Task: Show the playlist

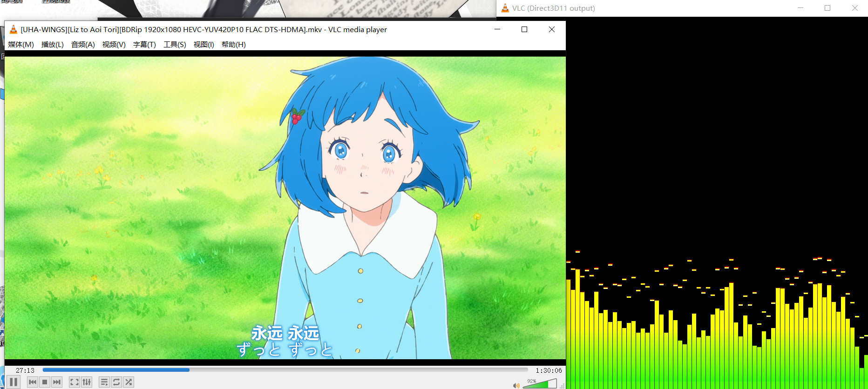Action: tap(104, 382)
